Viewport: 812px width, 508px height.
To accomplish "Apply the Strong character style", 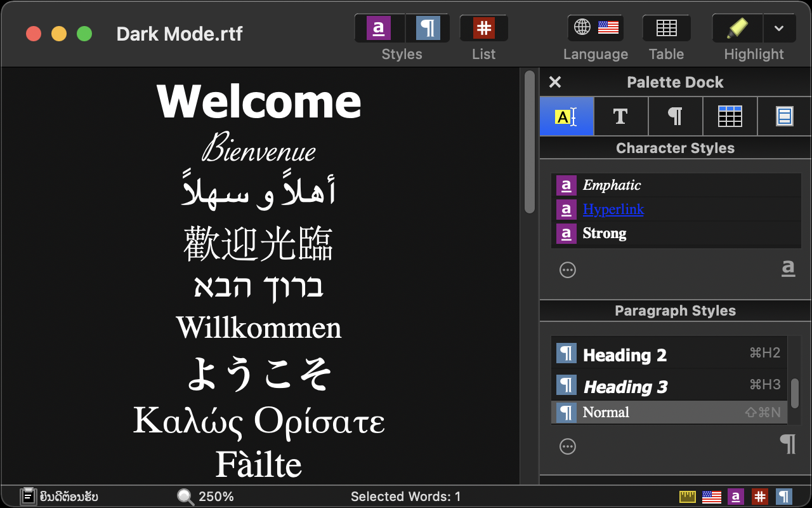I will [x=604, y=234].
